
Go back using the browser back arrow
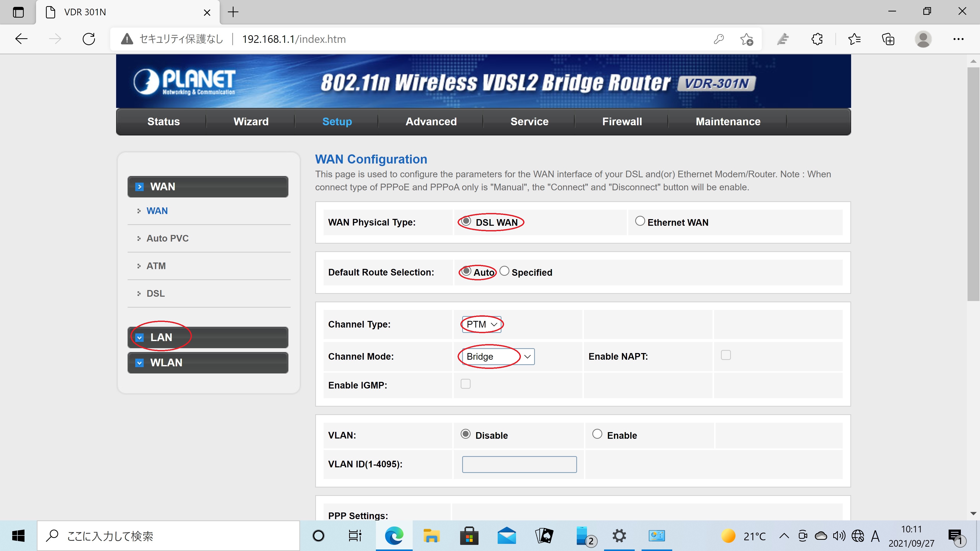tap(21, 39)
